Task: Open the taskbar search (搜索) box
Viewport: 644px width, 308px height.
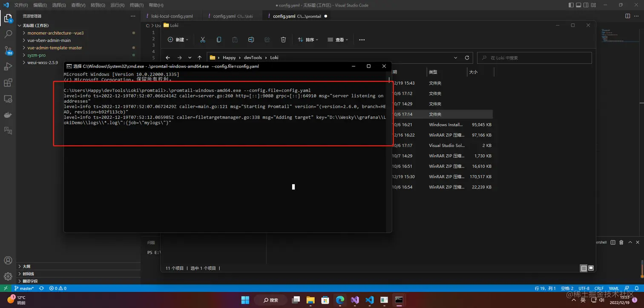Action: tap(270, 300)
